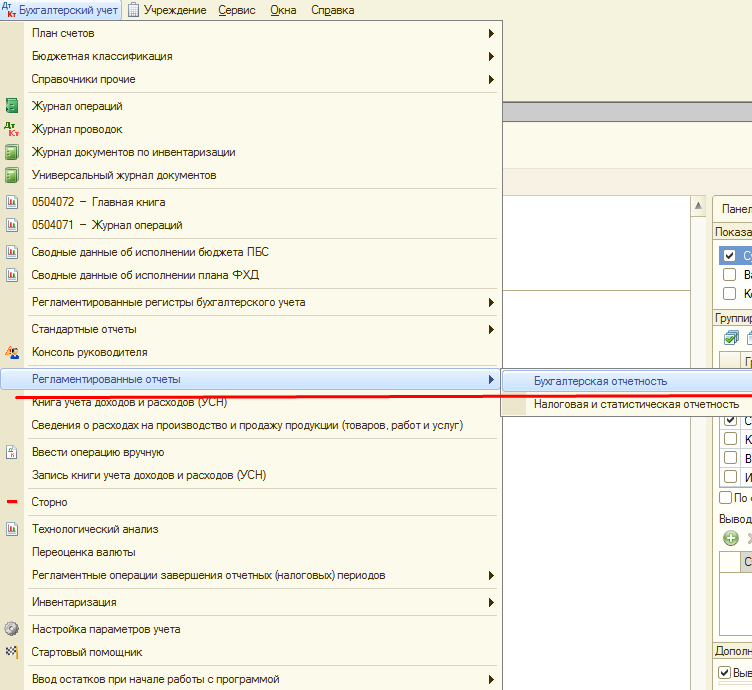Click the Дт/Кт icon next to Журнал проводок
The image size is (752, 690).
click(x=12, y=129)
